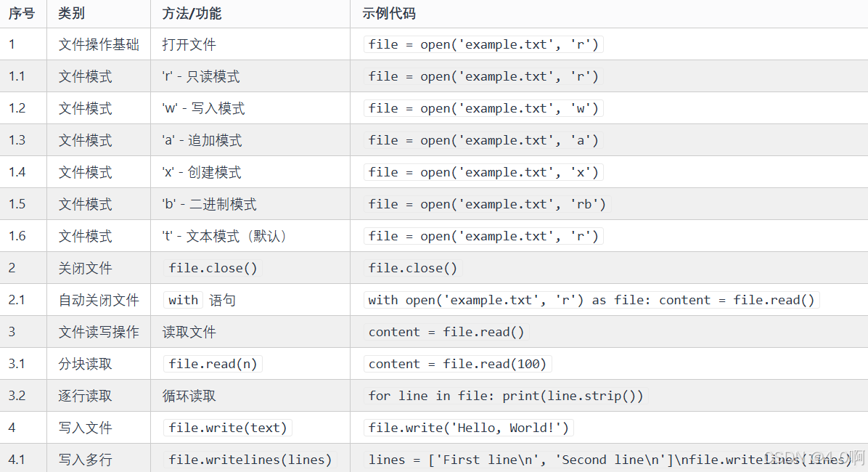Image resolution: width=868 pixels, height=472 pixels.
Task: Click file.write('Hello, World!') code
Action: click(x=468, y=428)
